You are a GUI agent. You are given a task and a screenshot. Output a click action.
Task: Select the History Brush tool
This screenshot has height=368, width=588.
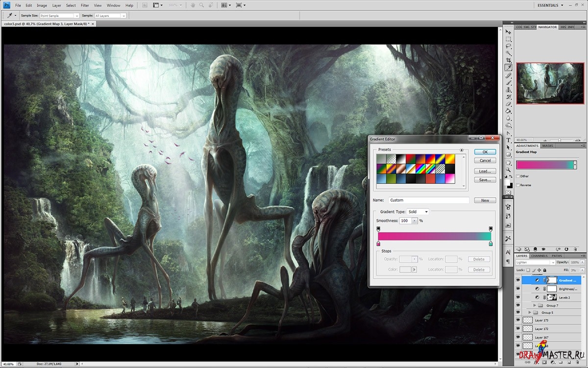coord(508,97)
